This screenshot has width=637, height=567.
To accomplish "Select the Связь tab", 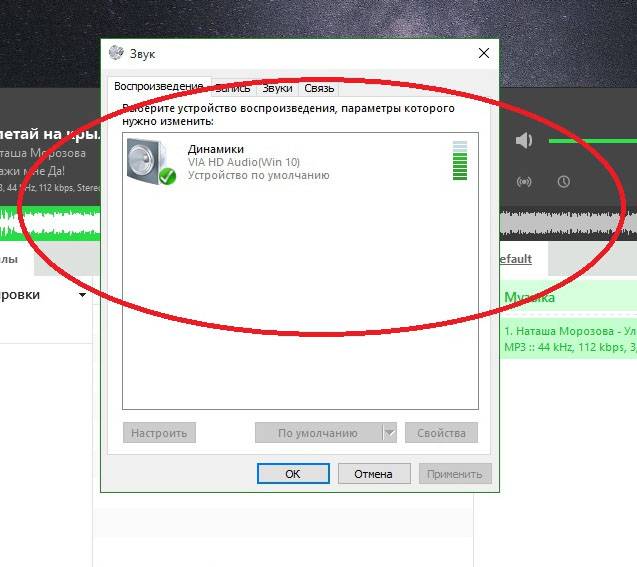I will click(319, 88).
